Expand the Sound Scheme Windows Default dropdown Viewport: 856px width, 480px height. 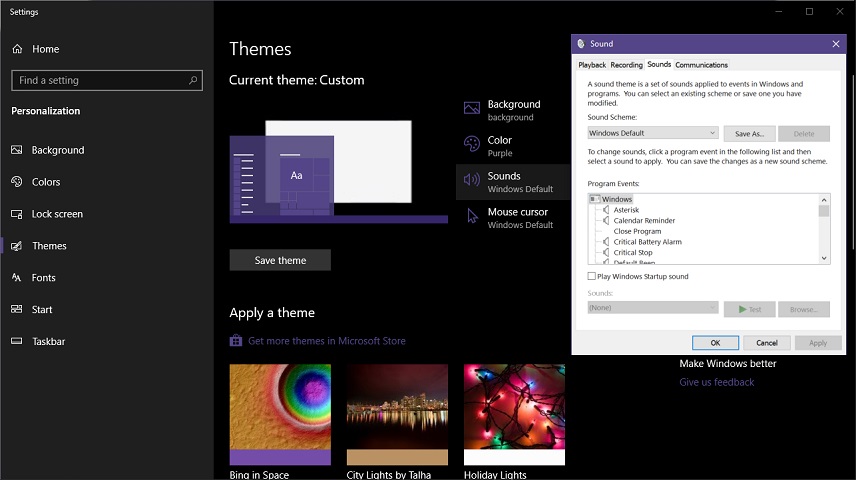652,133
